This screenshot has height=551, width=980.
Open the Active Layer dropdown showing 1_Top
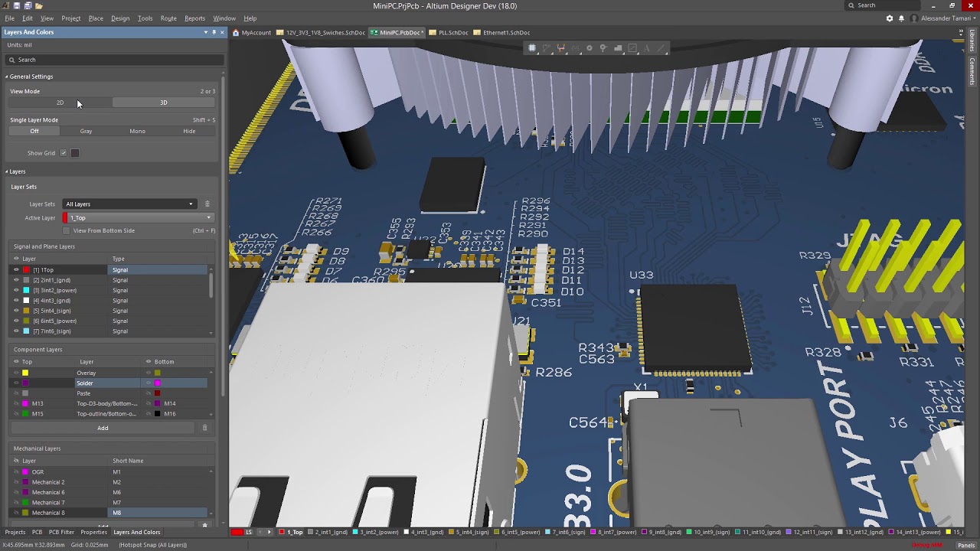[x=138, y=218]
